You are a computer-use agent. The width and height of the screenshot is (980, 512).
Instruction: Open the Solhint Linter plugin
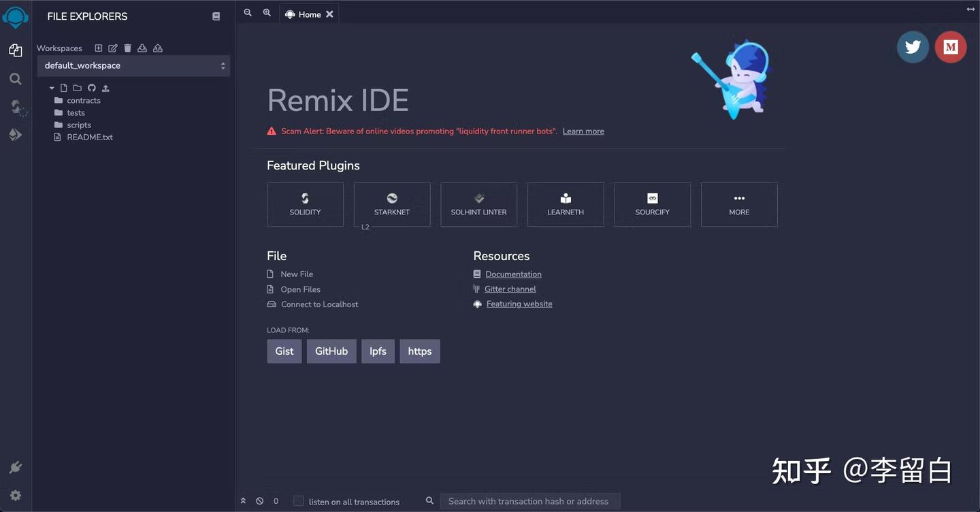(x=478, y=204)
